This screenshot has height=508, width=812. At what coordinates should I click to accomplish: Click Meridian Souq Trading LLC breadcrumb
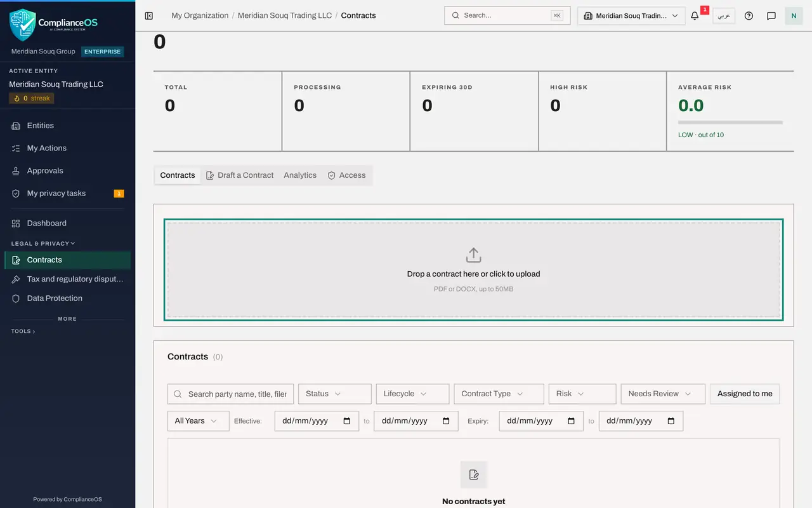click(x=285, y=16)
